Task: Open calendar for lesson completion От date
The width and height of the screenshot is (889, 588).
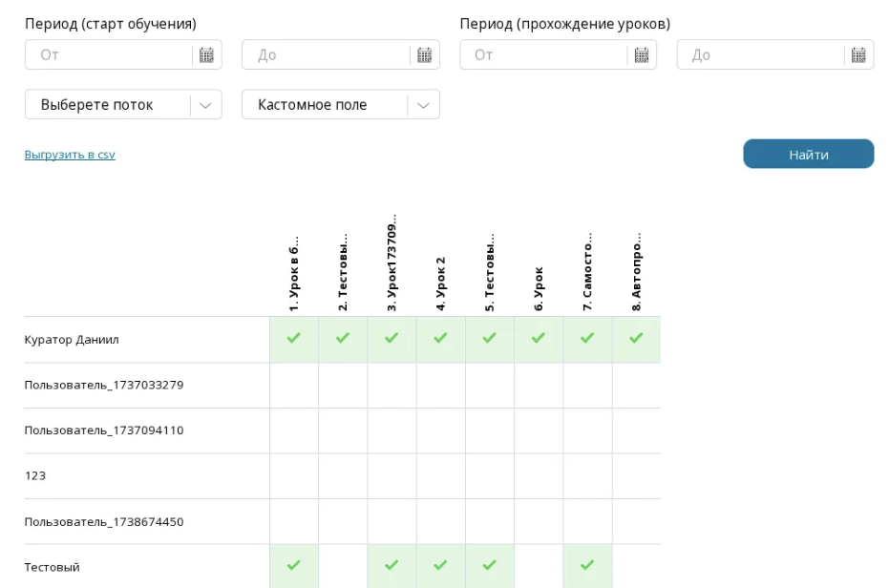Action: pyautogui.click(x=642, y=55)
